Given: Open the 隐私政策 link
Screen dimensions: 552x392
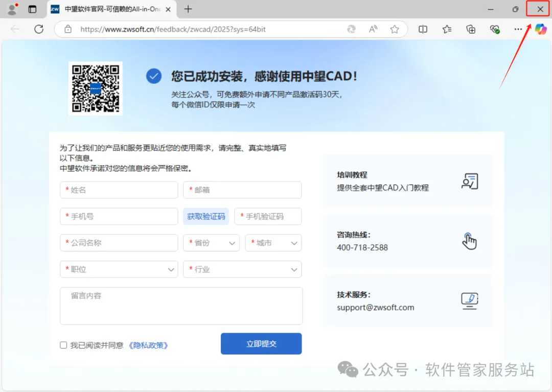Looking at the screenshot, I should coord(148,345).
